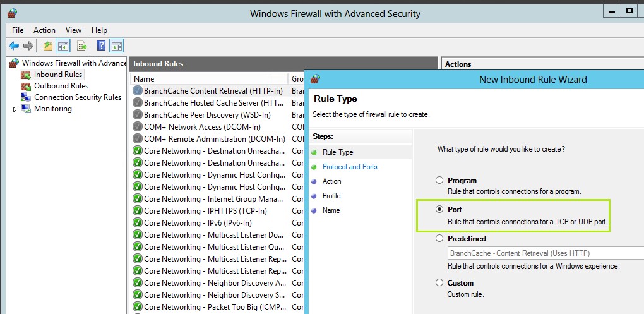Go back with the blue left arrow

point(14,45)
